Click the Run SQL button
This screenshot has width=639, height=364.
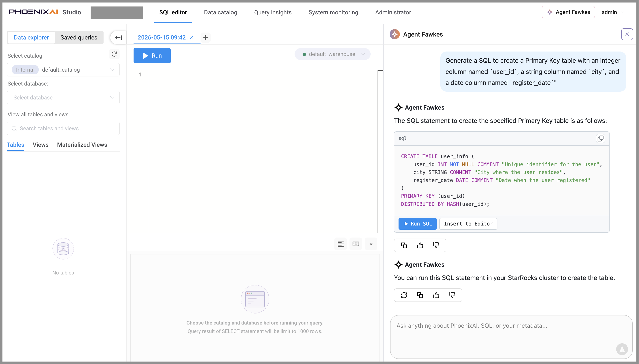click(x=418, y=224)
